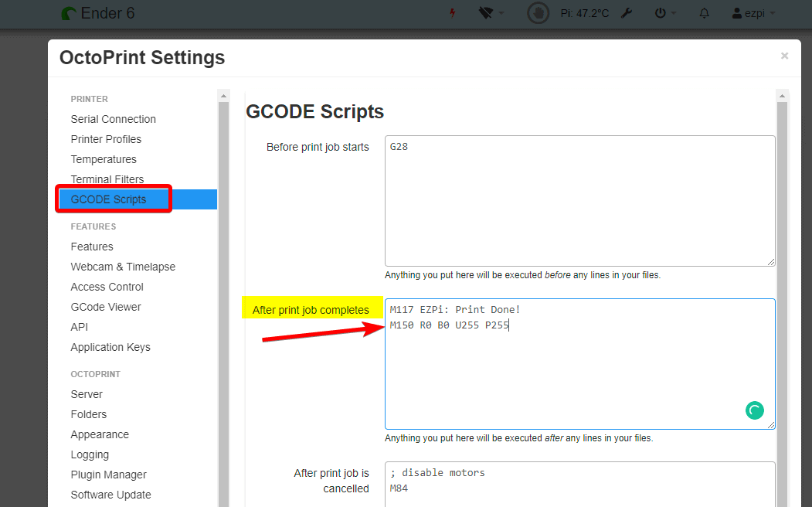The image size is (812, 507).
Task: Click the M150 R0 B0 U255 P255 line
Action: click(450, 325)
